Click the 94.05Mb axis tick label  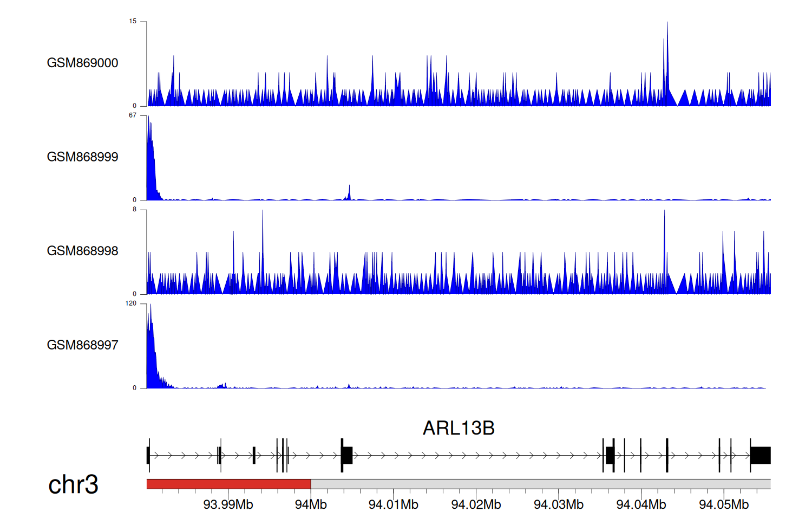[723, 504]
